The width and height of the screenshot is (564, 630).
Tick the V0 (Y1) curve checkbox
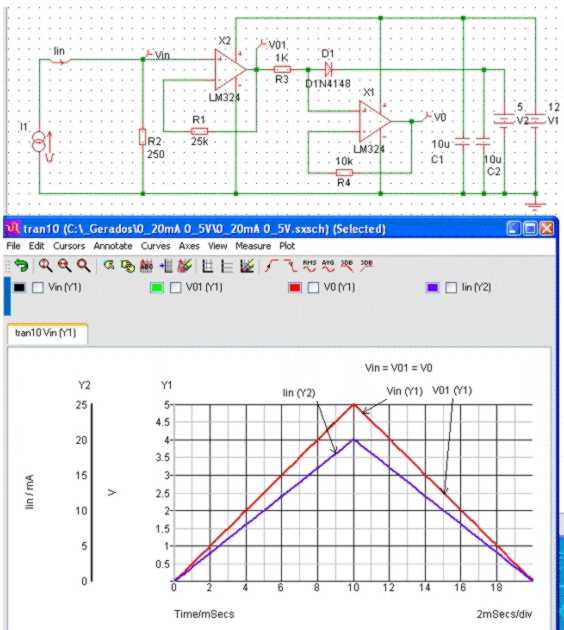313,288
